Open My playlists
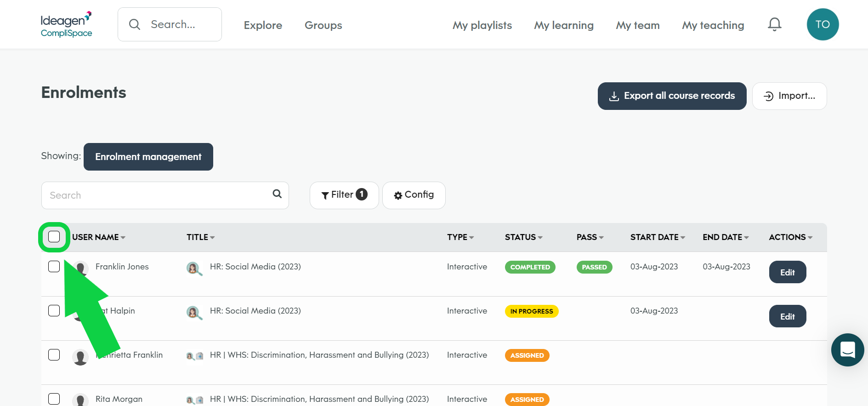 coord(482,25)
